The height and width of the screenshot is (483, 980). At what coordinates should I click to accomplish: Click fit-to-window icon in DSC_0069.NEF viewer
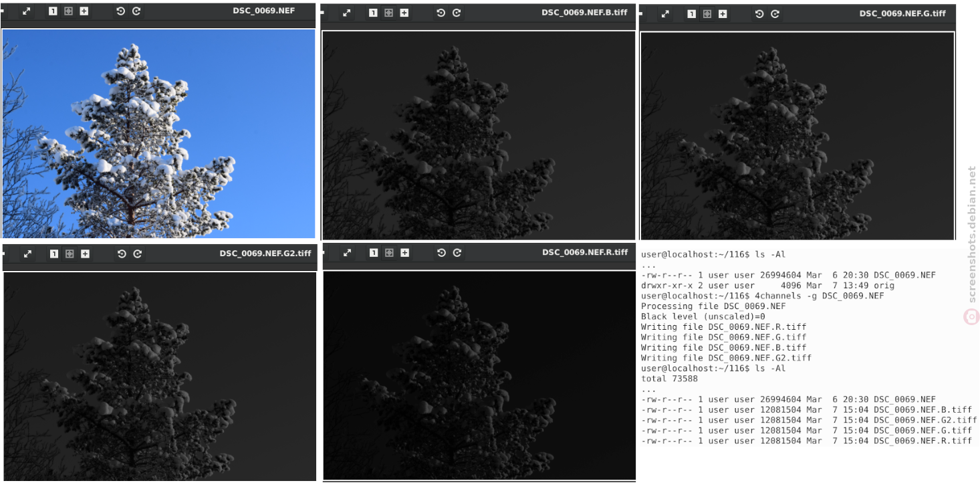pyautogui.click(x=68, y=11)
